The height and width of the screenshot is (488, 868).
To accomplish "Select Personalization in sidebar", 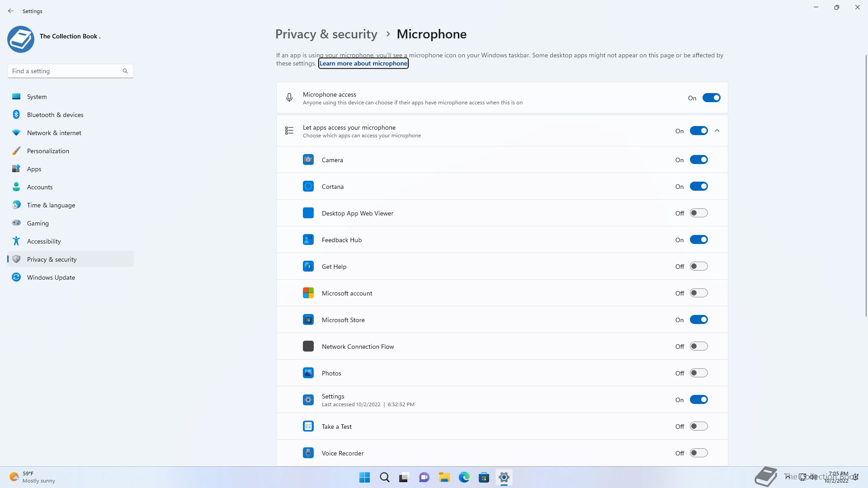I will tap(71, 151).
